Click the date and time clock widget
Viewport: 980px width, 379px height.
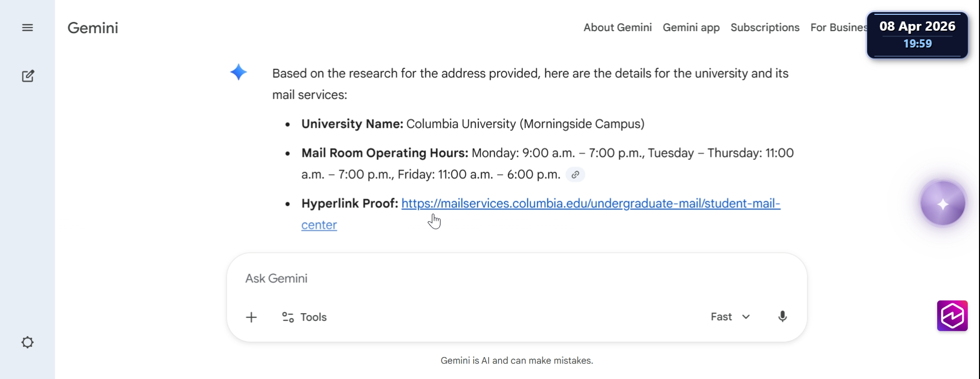(x=917, y=35)
